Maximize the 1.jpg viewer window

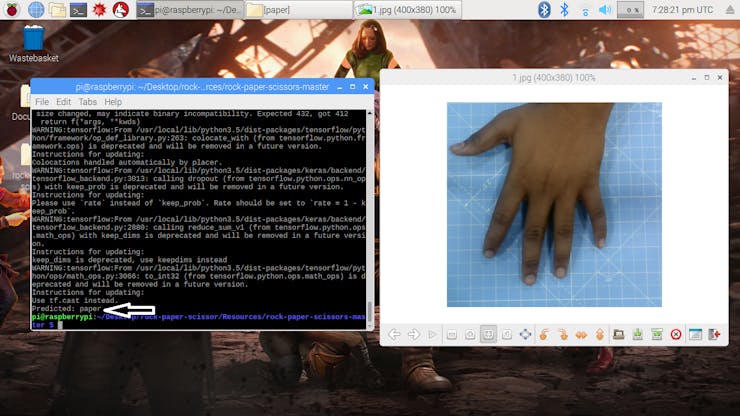(706, 77)
